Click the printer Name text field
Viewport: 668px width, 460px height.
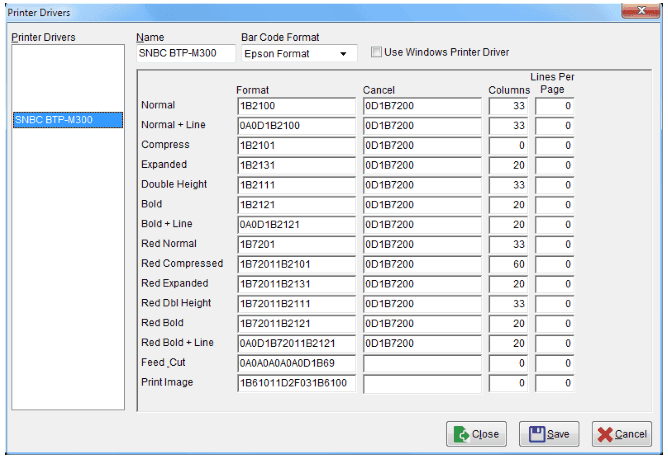(x=185, y=53)
